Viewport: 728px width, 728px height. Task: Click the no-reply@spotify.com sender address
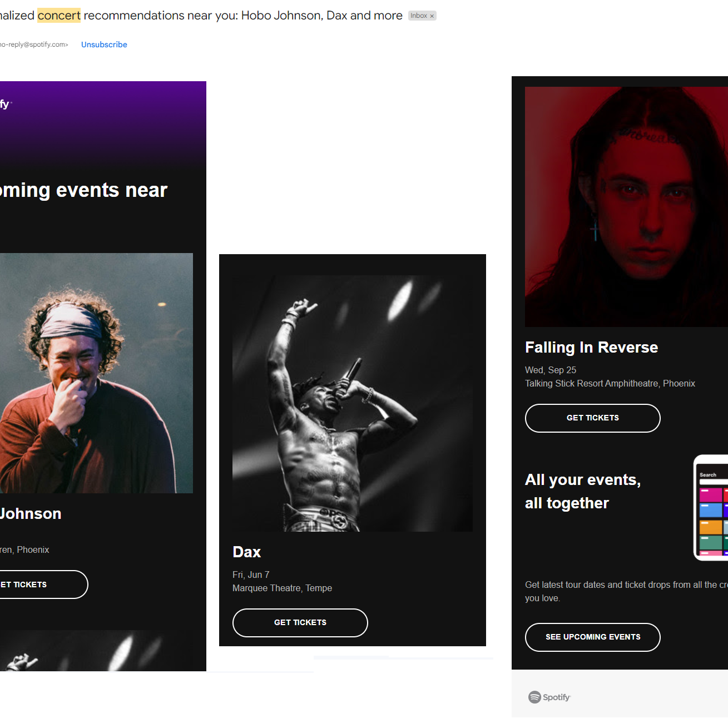pos(34,44)
